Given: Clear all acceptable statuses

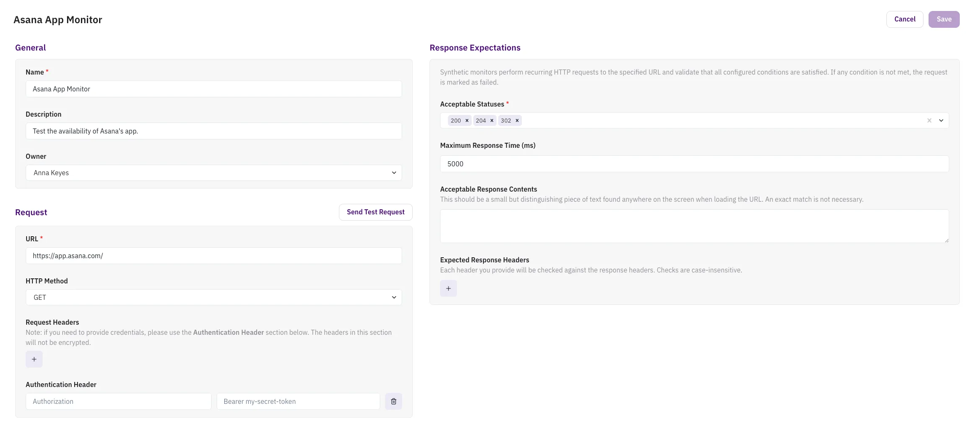Looking at the screenshot, I should [x=929, y=120].
